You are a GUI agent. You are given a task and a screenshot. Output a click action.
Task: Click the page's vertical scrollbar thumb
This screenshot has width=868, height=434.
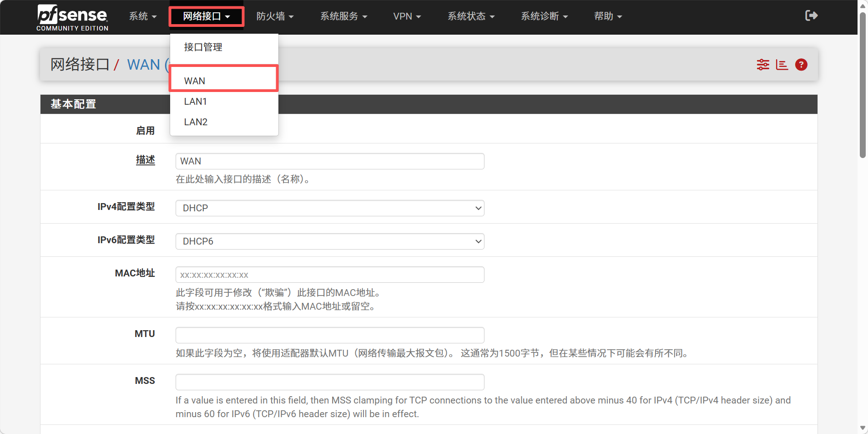pos(862,87)
